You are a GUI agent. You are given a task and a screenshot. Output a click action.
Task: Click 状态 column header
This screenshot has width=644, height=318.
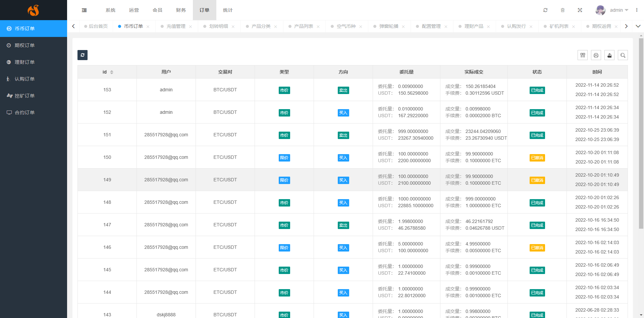[x=537, y=72]
